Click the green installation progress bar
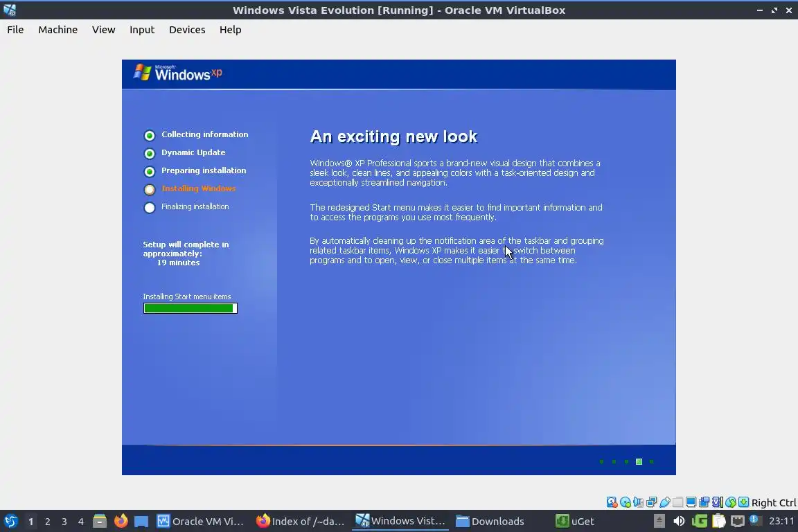The image size is (798, 532). [190, 308]
